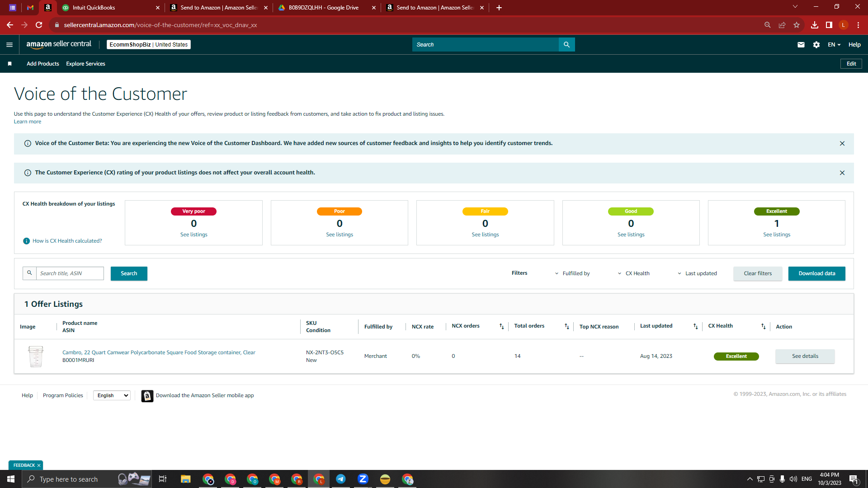Viewport: 868px width, 488px height.
Task: Click See listings under Very poor
Action: [194, 235]
